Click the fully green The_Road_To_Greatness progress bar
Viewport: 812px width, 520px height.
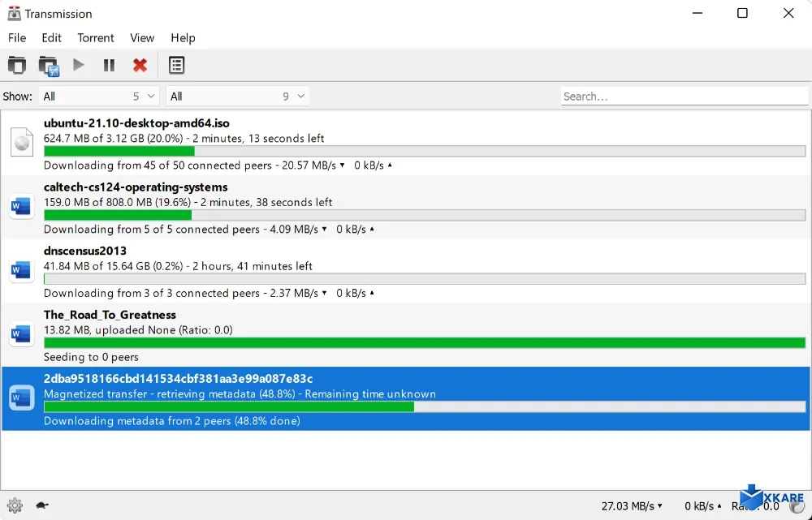pos(425,342)
